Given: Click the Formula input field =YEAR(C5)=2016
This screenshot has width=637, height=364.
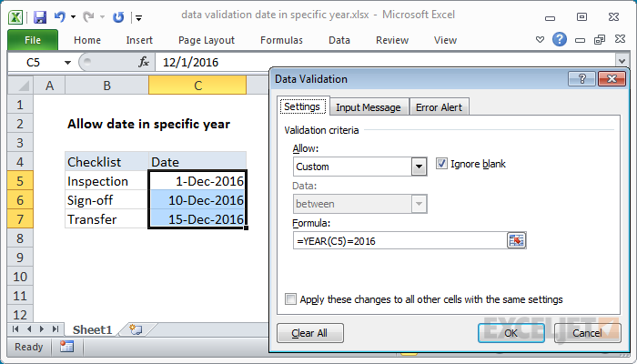Looking at the screenshot, I should coord(400,241).
